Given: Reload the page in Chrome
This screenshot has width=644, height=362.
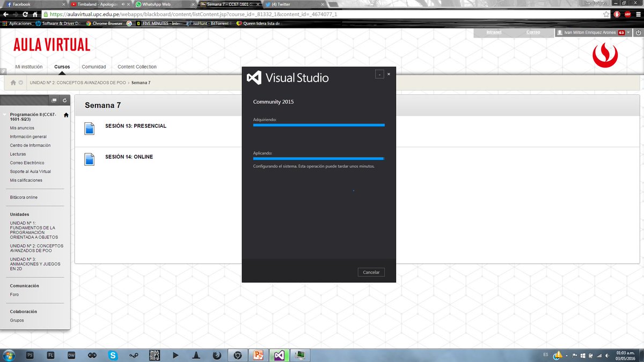Looking at the screenshot, I should pyautogui.click(x=26, y=14).
